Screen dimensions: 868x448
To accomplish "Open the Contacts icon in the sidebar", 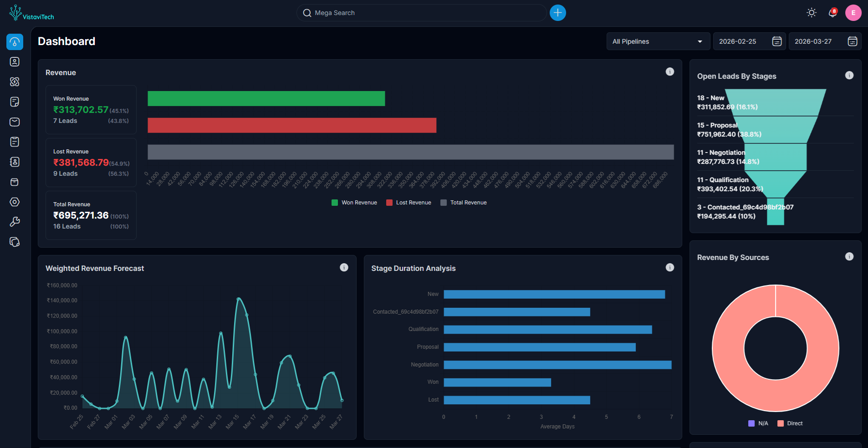I will [15, 61].
